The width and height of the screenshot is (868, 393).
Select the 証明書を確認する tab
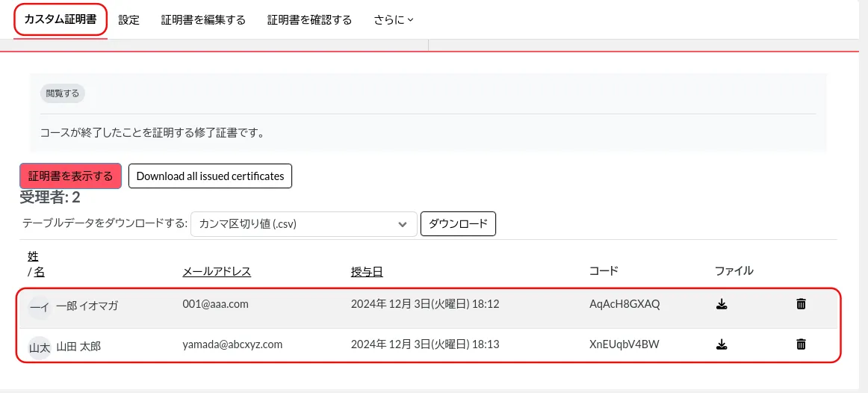pyautogui.click(x=309, y=20)
